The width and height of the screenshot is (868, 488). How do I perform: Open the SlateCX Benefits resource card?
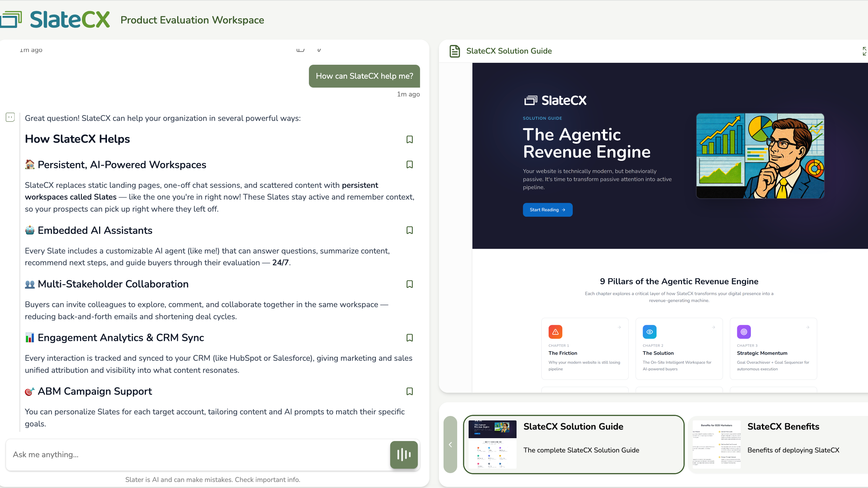click(778, 445)
